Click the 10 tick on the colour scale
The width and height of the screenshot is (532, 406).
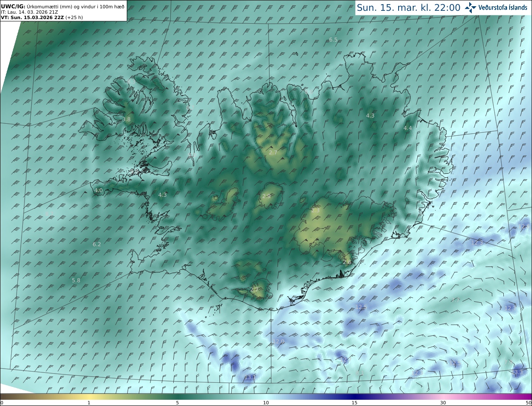click(266, 403)
